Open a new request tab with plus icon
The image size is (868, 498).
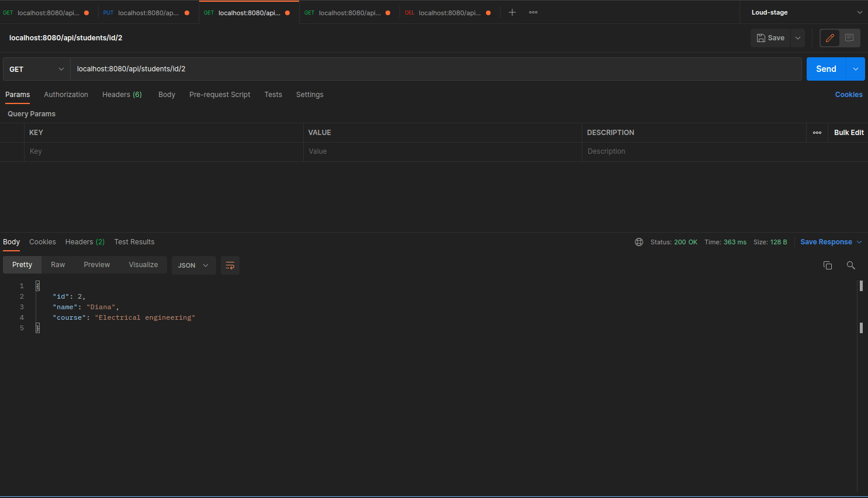coord(512,12)
